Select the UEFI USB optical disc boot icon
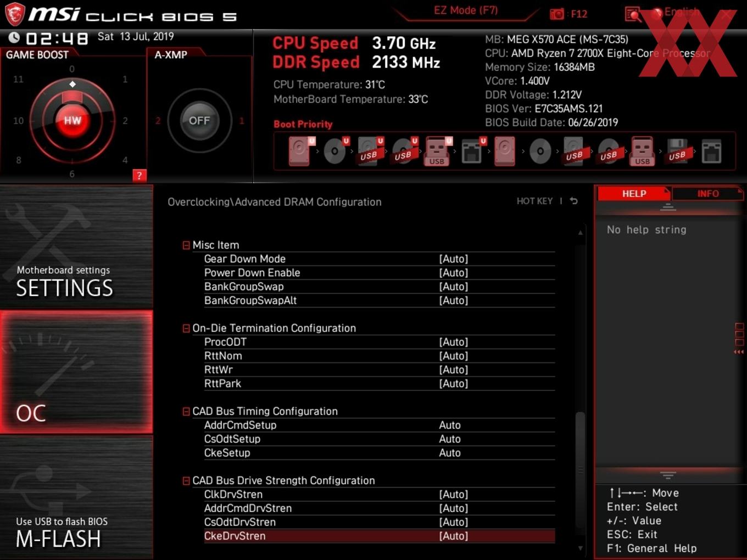747x560 pixels. coord(404,151)
